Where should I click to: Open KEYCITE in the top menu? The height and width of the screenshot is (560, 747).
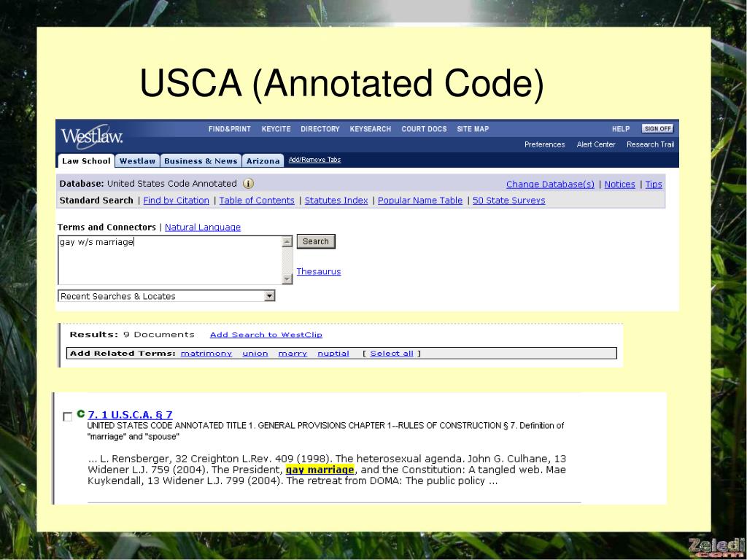tap(276, 129)
